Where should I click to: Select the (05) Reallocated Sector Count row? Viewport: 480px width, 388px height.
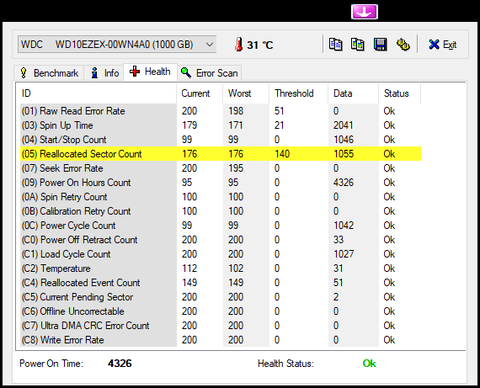point(220,154)
